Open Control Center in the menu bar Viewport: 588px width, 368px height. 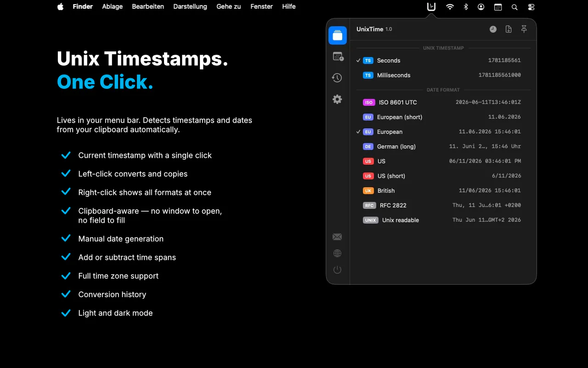[x=531, y=7]
